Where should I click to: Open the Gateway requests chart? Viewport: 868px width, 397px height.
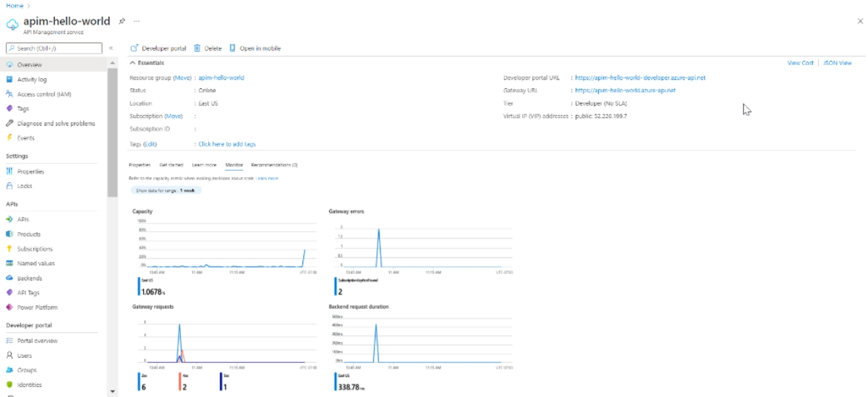[226, 342]
